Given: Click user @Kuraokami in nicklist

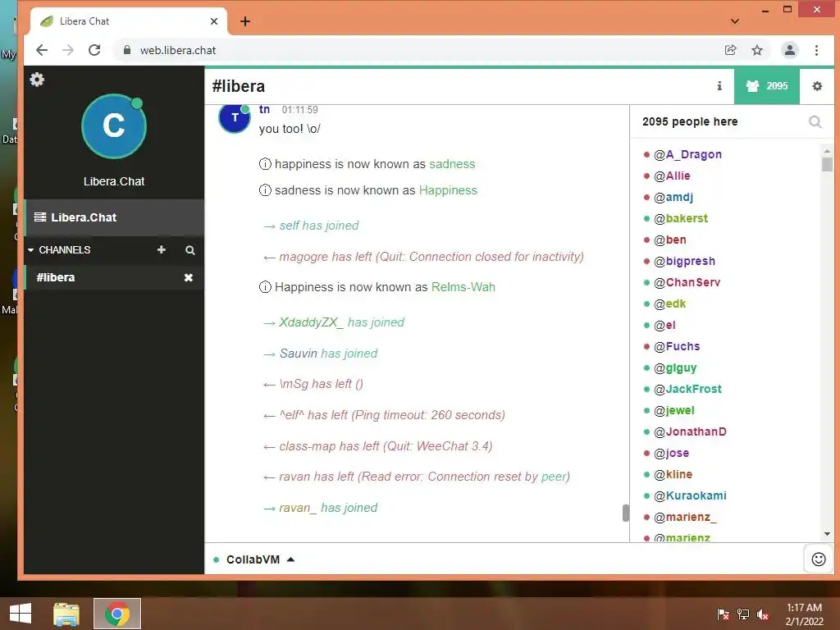Looking at the screenshot, I should pos(690,495).
